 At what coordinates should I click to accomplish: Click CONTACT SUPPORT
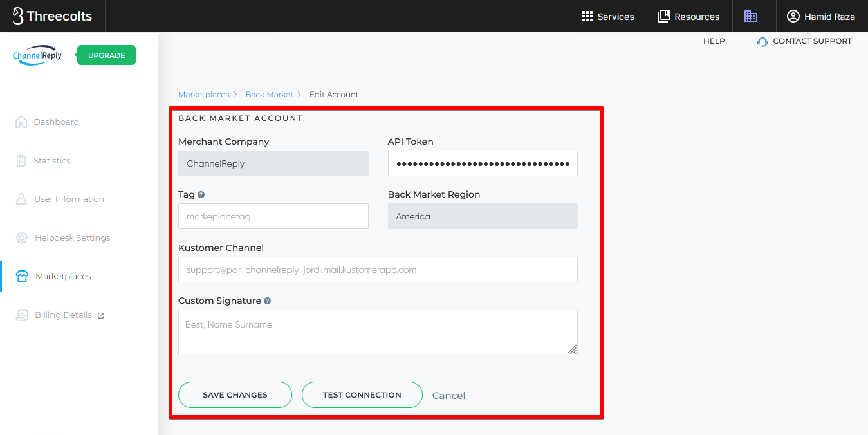coord(812,41)
